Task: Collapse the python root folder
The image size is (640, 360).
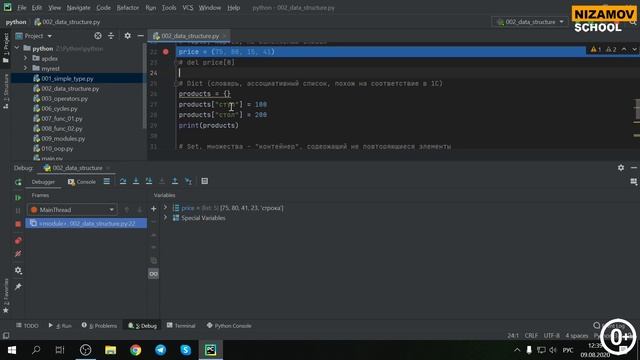Action: pos(17,48)
